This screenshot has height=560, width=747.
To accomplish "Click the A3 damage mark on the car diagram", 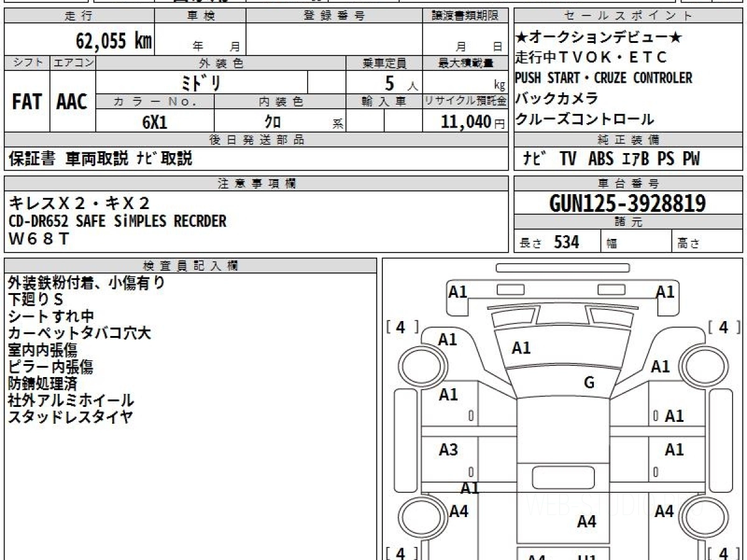I will (x=448, y=450).
